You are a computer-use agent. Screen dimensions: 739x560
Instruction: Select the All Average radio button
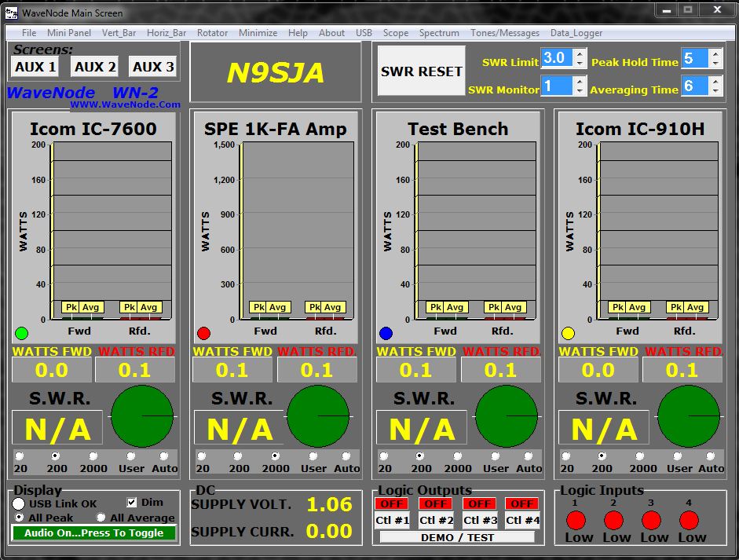tap(101, 518)
